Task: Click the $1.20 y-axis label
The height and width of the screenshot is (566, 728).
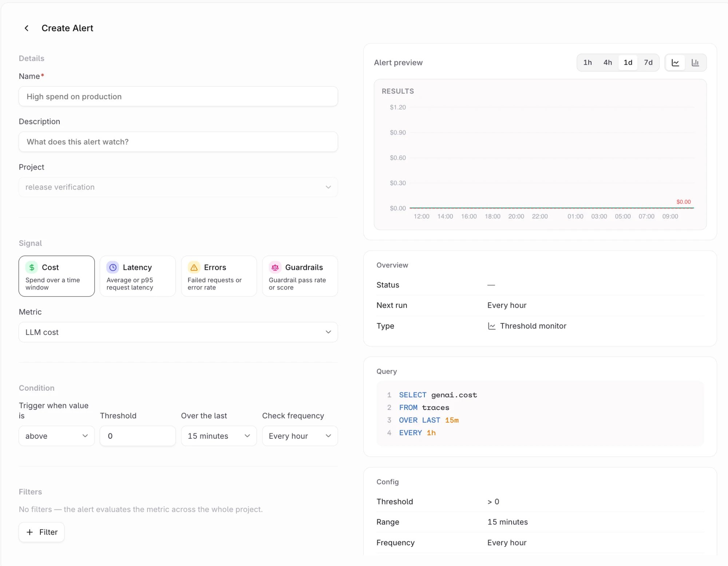Action: [x=397, y=107]
